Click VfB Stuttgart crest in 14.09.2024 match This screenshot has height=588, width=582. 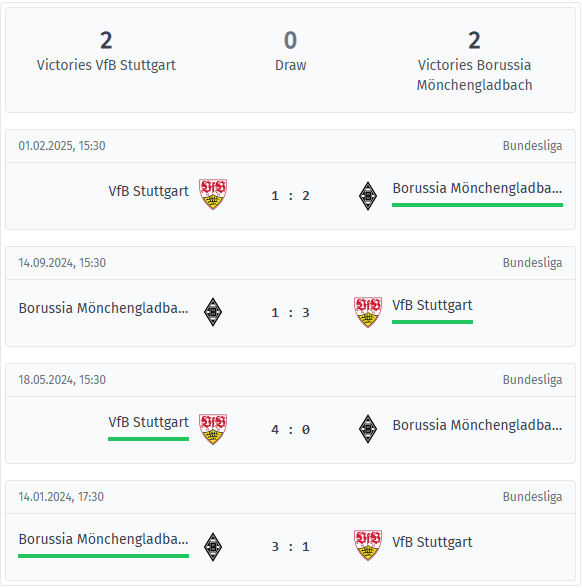point(368,312)
